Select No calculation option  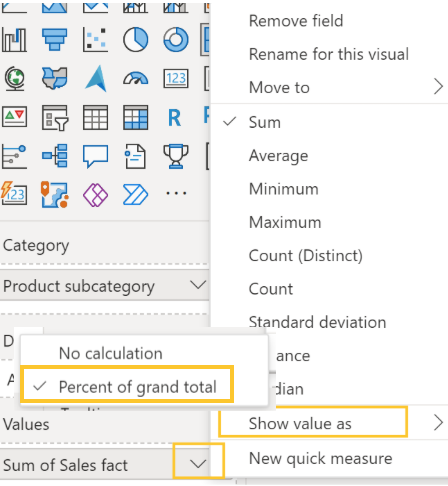point(110,353)
